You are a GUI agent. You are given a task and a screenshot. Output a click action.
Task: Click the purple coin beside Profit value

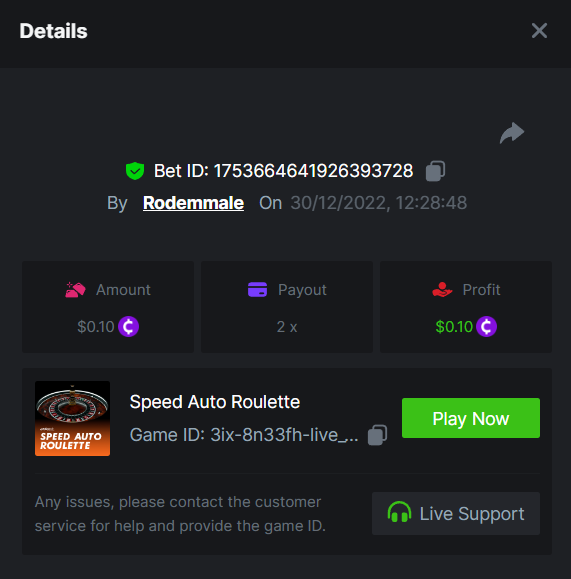[x=486, y=326]
